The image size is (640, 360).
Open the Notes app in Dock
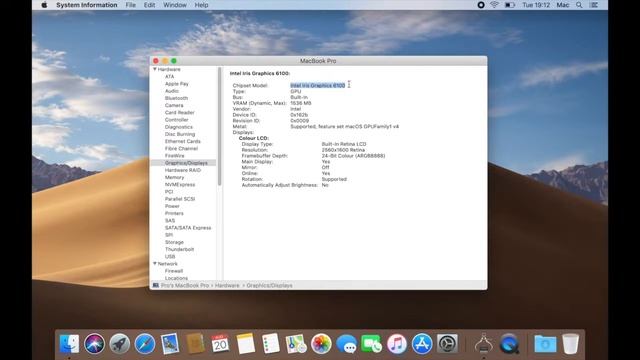246,344
